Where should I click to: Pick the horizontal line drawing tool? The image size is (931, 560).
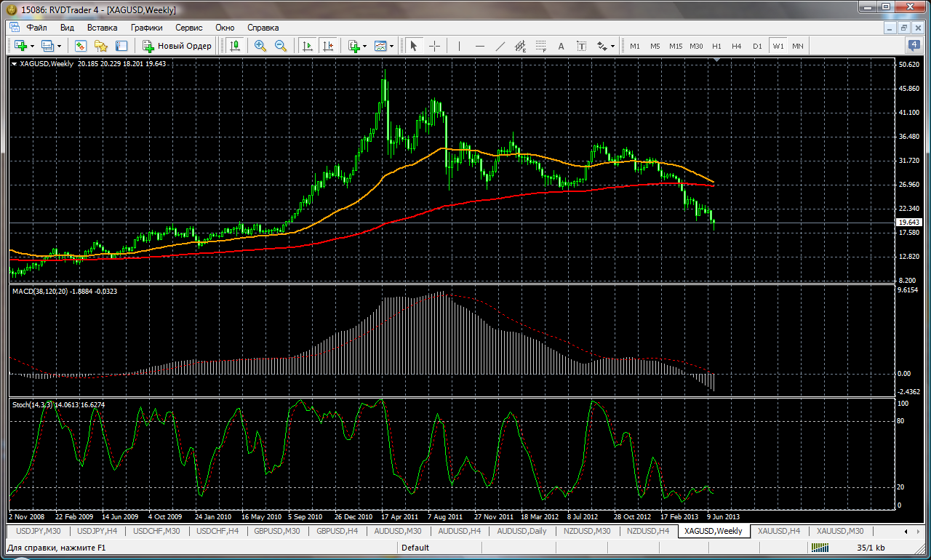pyautogui.click(x=479, y=46)
